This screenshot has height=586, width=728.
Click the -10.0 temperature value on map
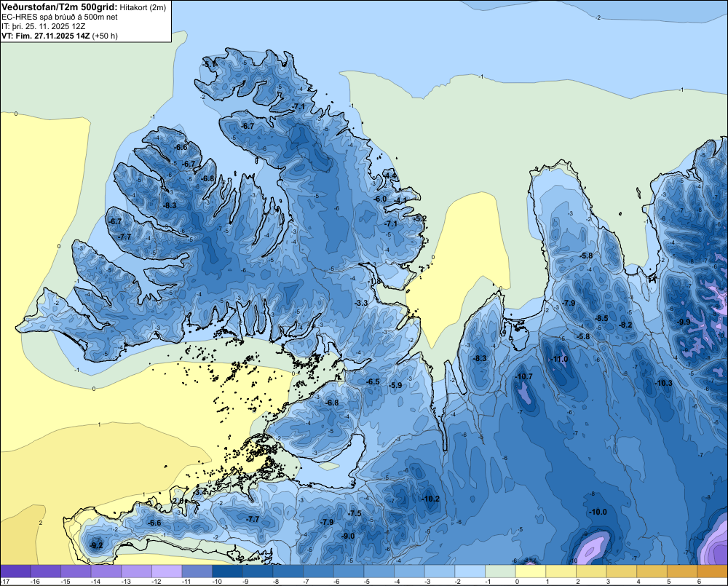tap(598, 512)
